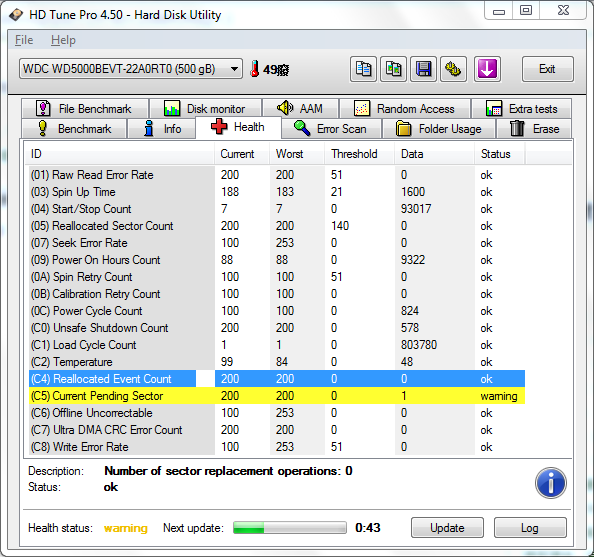Image resolution: width=594 pixels, height=557 pixels.
Task: Select the (0A) Spin Retry Count row
Action: point(277,277)
